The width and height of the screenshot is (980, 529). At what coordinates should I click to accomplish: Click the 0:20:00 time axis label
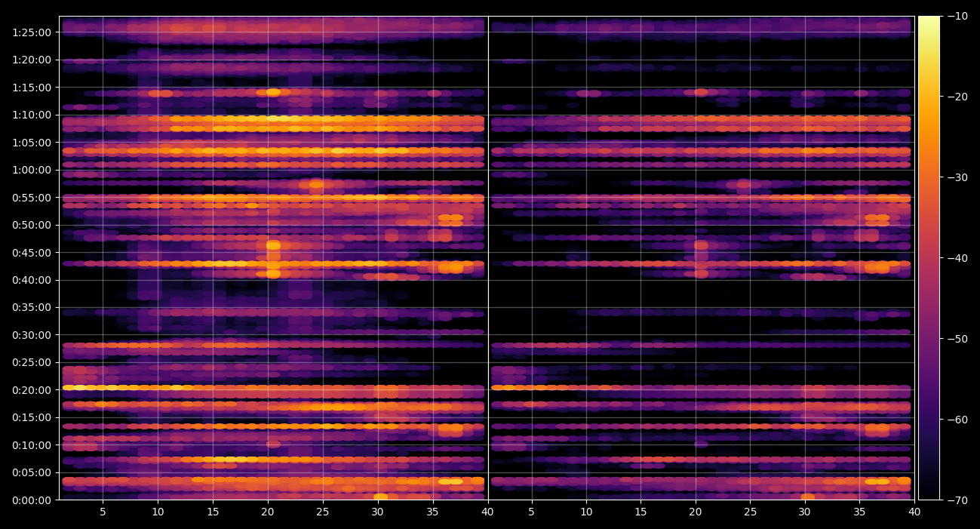pyautogui.click(x=32, y=390)
